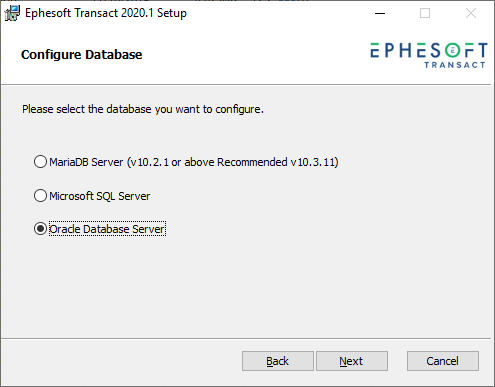Click the Configure Database heading
The width and height of the screenshot is (495, 387).
tap(82, 55)
